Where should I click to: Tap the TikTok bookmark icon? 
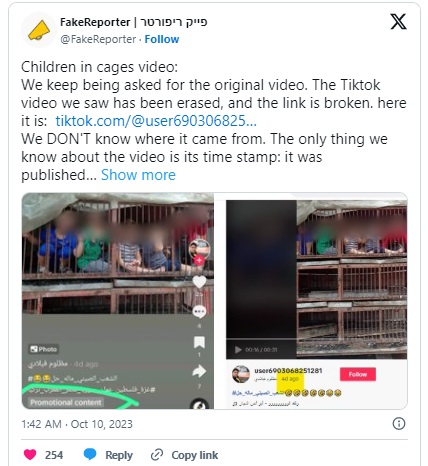(199, 342)
